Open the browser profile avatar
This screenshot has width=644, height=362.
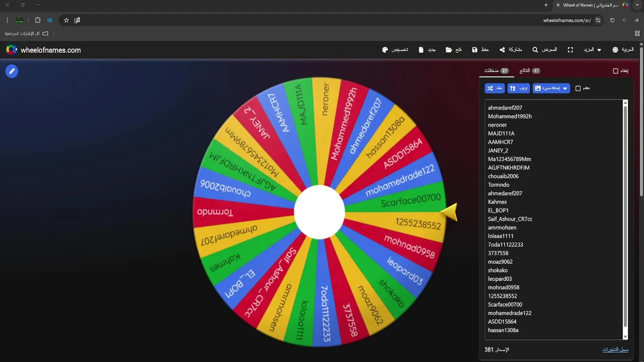tap(19, 20)
